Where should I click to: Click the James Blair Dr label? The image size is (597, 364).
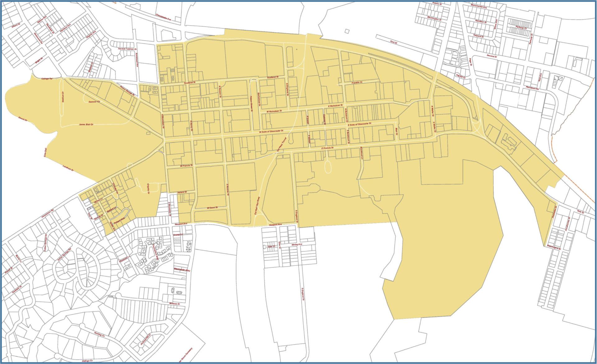coord(86,124)
